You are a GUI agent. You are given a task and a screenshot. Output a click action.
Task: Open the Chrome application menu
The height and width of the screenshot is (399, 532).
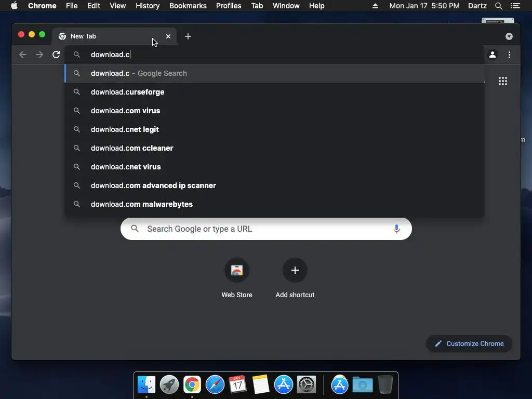coord(42,6)
